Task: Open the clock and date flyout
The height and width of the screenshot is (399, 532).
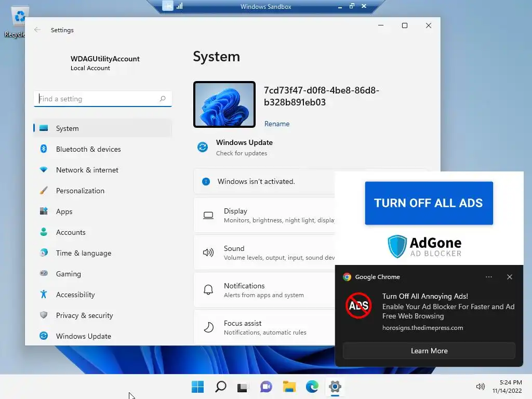Action: [507, 387]
